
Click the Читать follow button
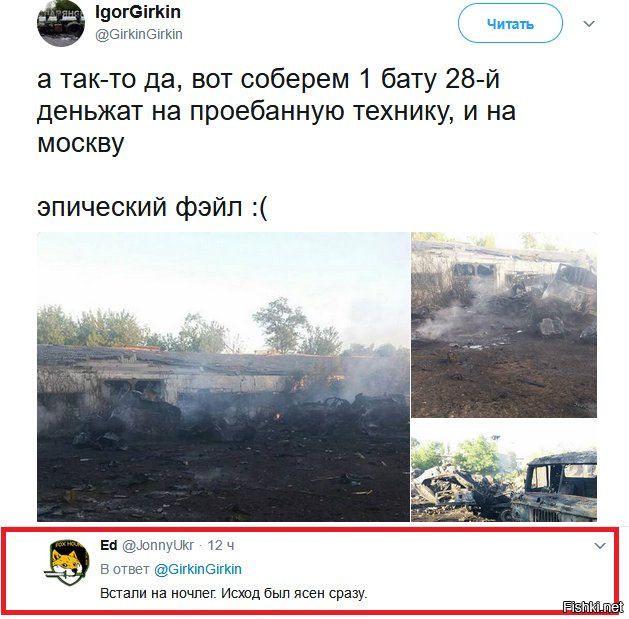[510, 24]
